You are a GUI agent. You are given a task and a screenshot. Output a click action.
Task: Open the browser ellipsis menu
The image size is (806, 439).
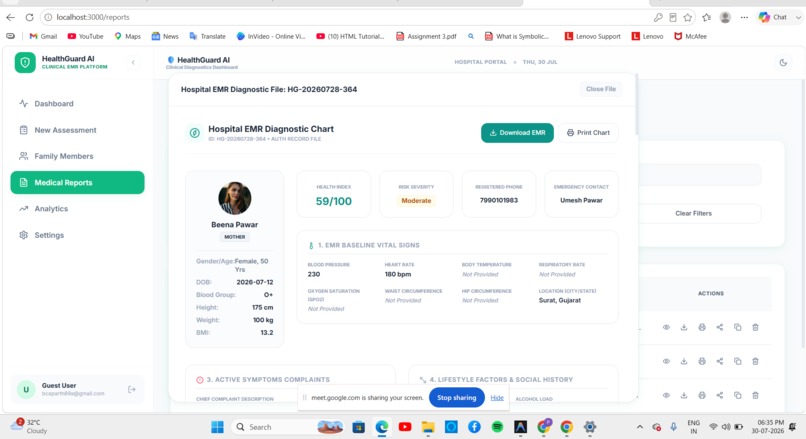click(744, 17)
